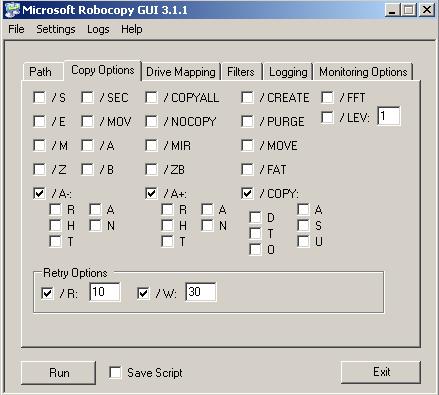Check T under the /COPY: group
The image size is (439, 395).
256,234
